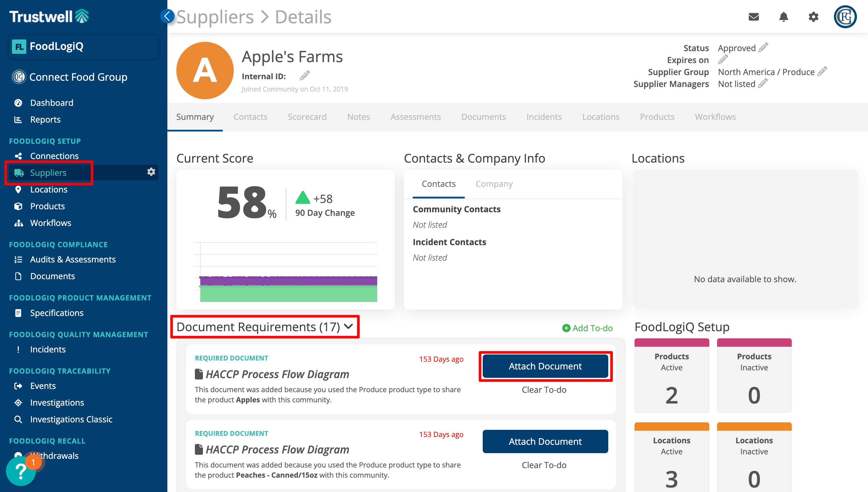The height and width of the screenshot is (492, 868).
Task: Click the Apple's Farms orange avatar
Action: [205, 70]
